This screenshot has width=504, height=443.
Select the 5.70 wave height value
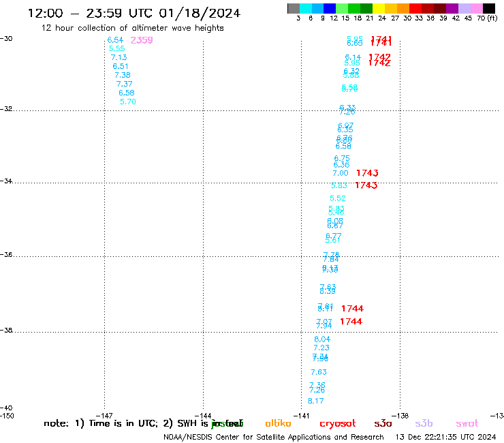(128, 102)
